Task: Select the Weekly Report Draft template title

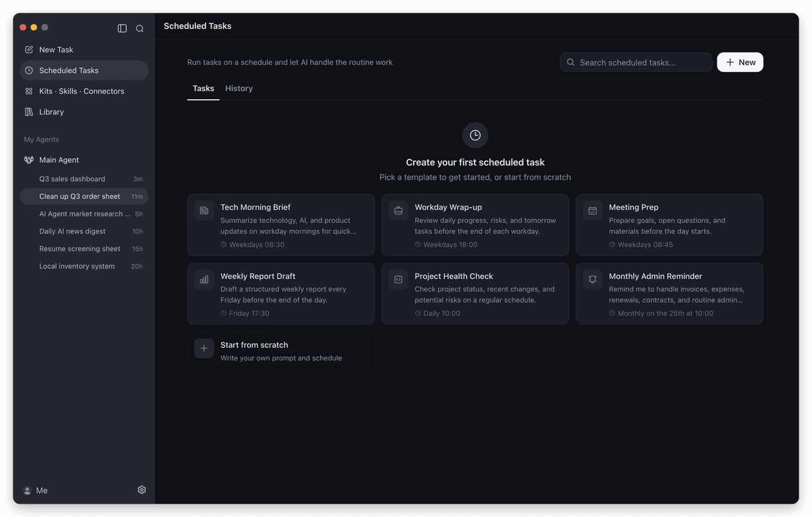Action: coord(258,276)
